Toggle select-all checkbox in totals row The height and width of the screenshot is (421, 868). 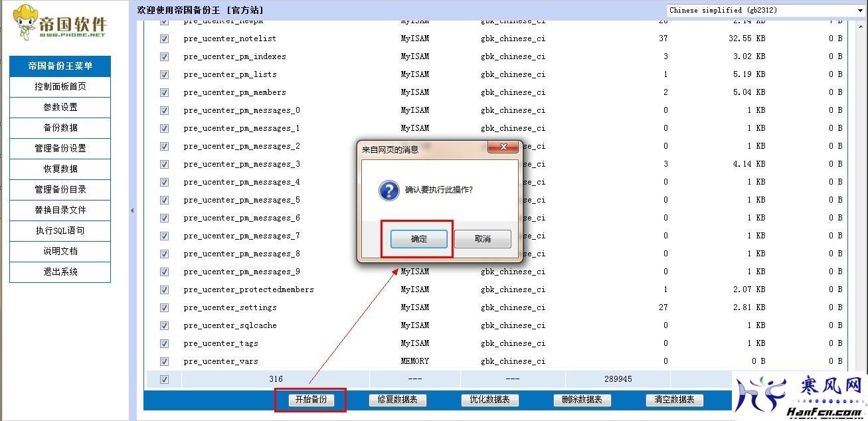(x=164, y=380)
